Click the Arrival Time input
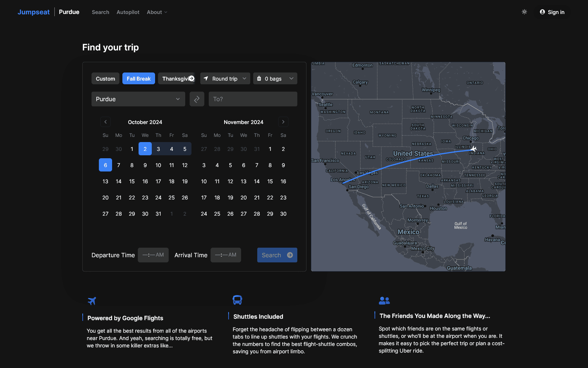This screenshot has width=588, height=368. click(x=226, y=255)
